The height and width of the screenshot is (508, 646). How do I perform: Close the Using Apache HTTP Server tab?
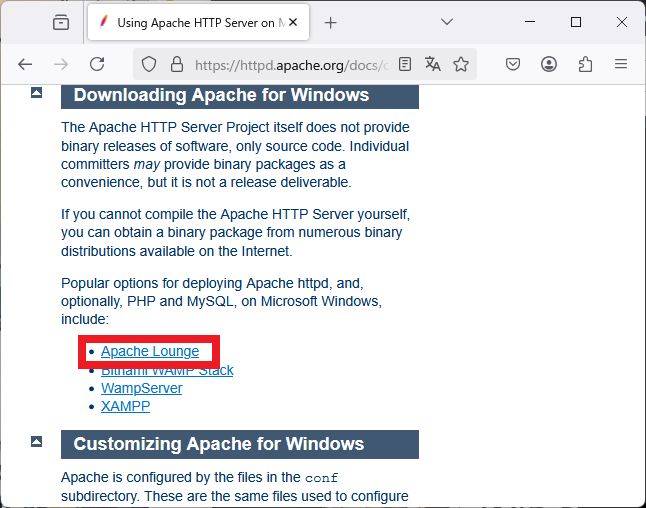(x=293, y=22)
